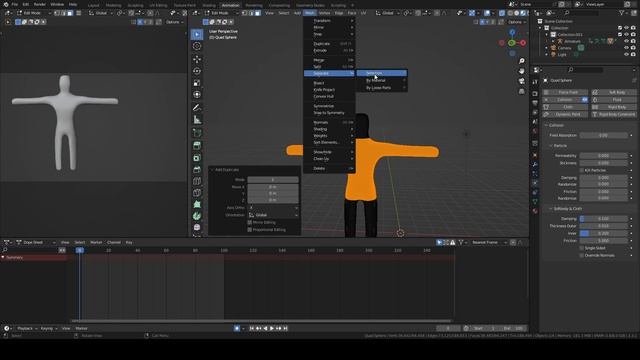Jump to the start frame in playback controls
The image size is (640, 360).
point(252,328)
